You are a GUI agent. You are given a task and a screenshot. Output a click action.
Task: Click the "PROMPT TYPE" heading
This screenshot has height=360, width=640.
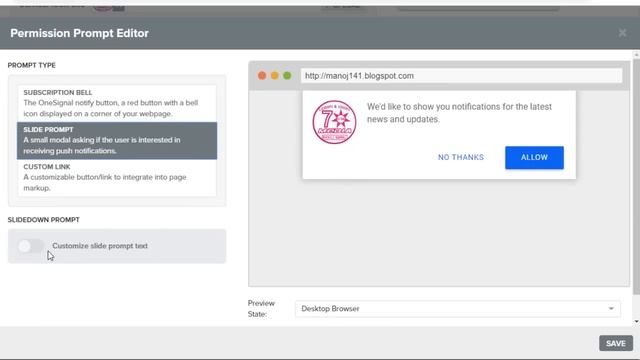(x=31, y=65)
